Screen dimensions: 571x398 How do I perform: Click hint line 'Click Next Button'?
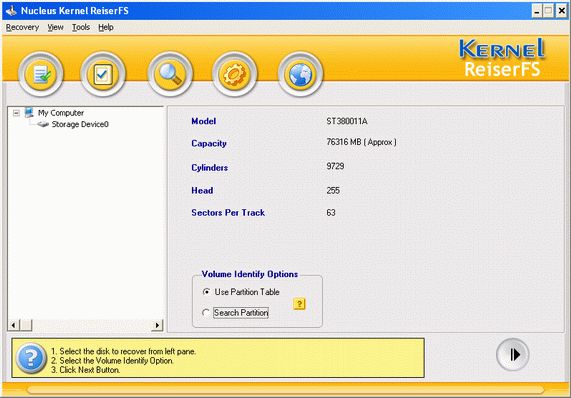[x=85, y=370]
